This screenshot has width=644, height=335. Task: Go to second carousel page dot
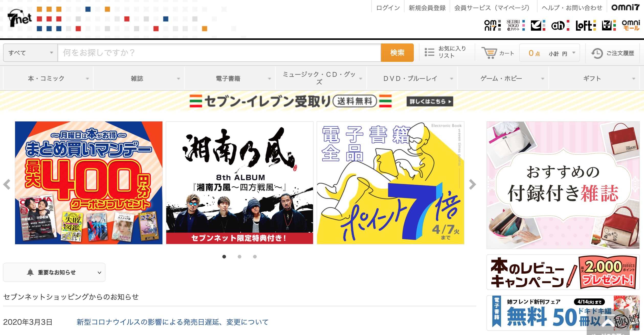[239, 256]
